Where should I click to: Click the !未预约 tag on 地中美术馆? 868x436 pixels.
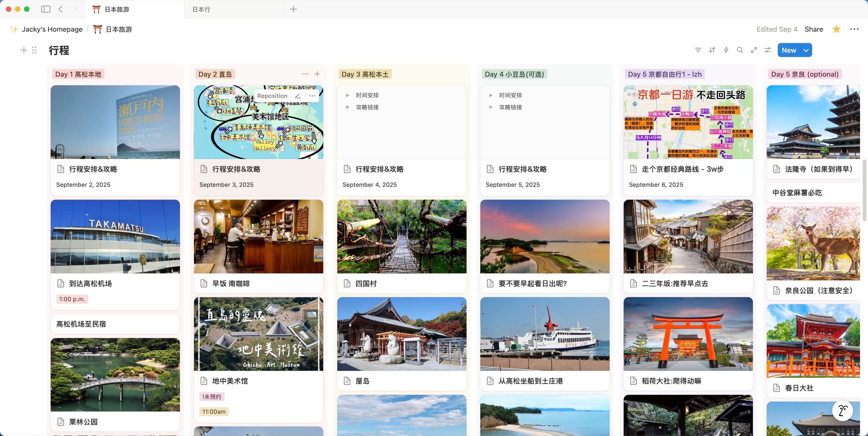tap(212, 397)
